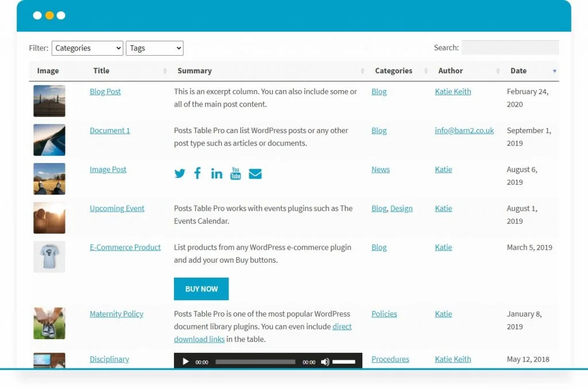Click the Image column header
588x389 pixels.
pos(48,71)
